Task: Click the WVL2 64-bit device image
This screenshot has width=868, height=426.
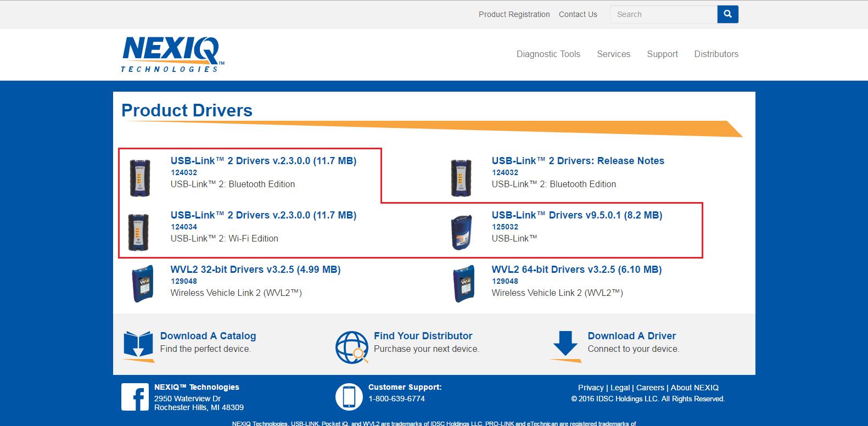Action: pos(464,284)
